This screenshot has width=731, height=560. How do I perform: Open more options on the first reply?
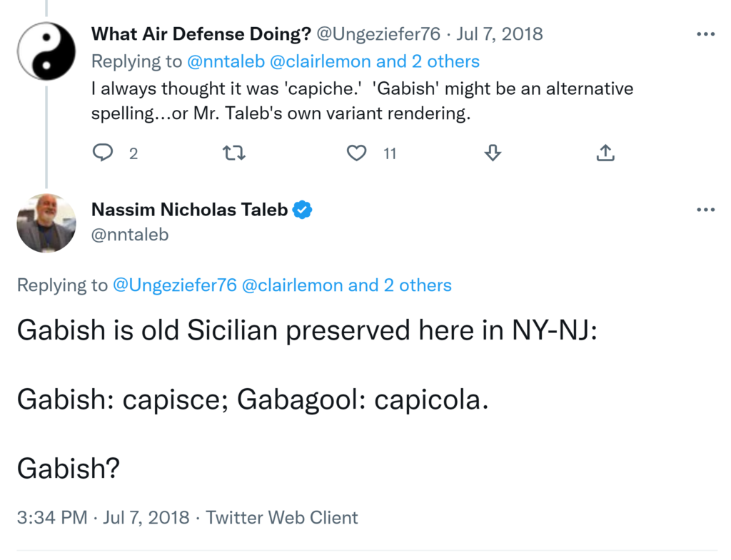tap(705, 34)
